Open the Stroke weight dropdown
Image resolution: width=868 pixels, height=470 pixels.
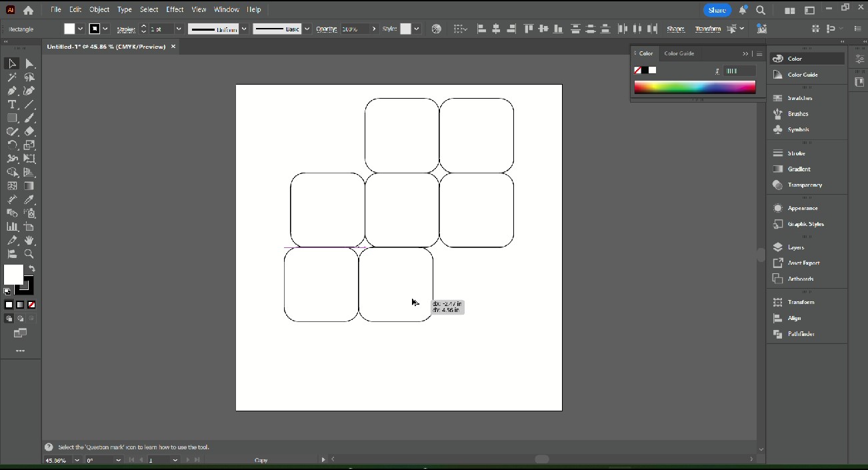(179, 29)
